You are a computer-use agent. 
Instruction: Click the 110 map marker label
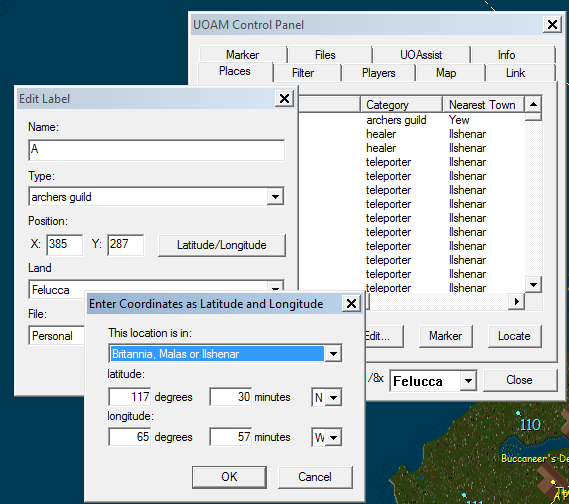530,425
